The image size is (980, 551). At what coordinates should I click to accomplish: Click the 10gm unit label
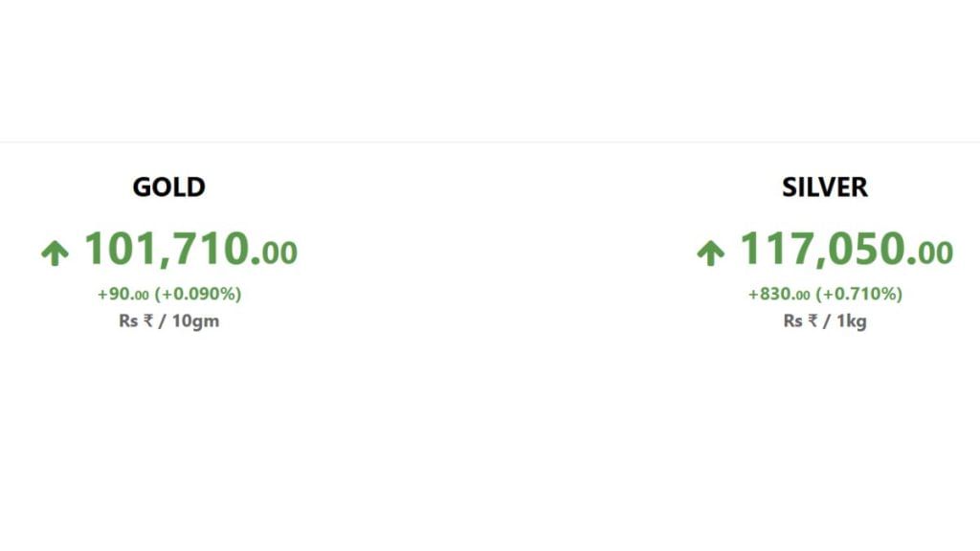pyautogui.click(x=195, y=321)
